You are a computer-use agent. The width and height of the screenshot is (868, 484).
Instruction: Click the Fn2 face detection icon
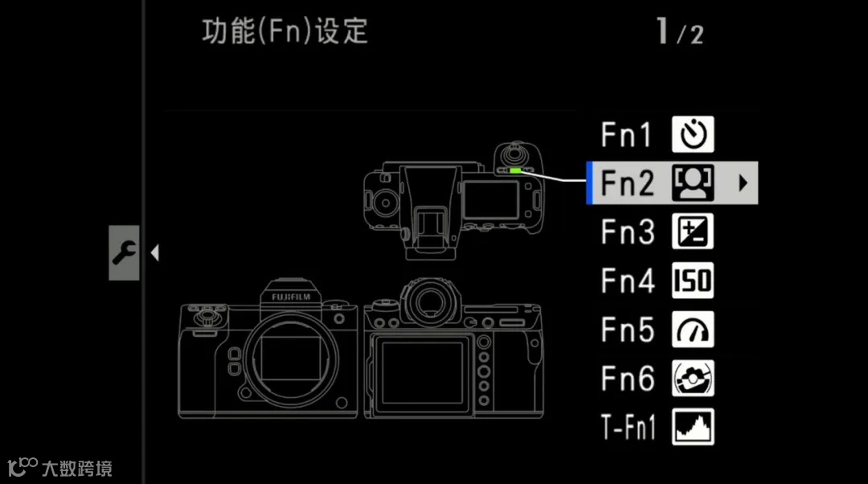click(693, 183)
